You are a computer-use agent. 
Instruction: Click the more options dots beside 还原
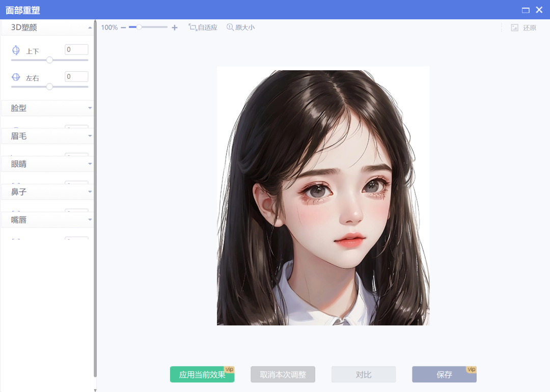(502, 27)
